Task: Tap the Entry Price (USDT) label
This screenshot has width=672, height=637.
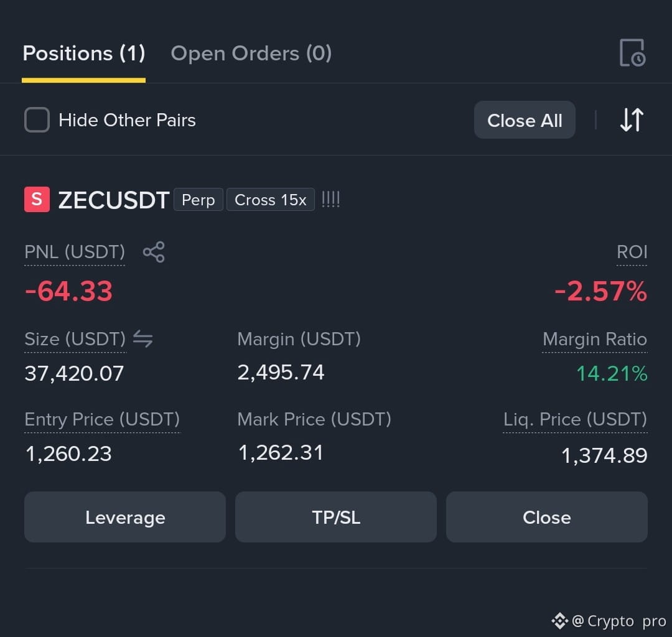Action: [x=102, y=419]
